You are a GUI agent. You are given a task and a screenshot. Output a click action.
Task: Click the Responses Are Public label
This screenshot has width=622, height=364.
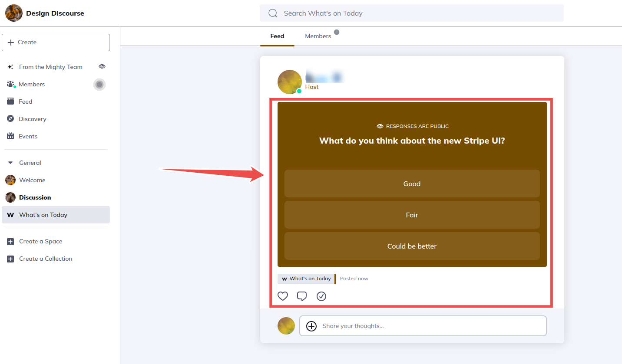coord(412,126)
